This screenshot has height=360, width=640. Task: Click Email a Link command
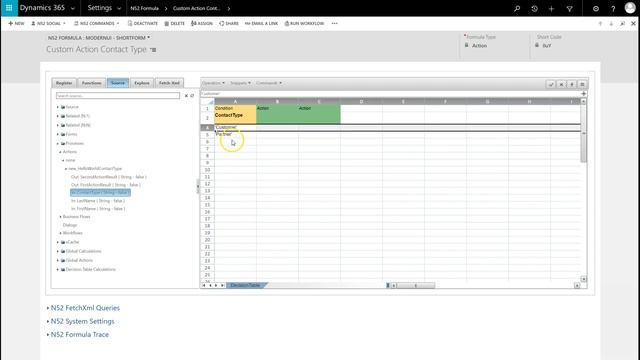(x=261, y=23)
